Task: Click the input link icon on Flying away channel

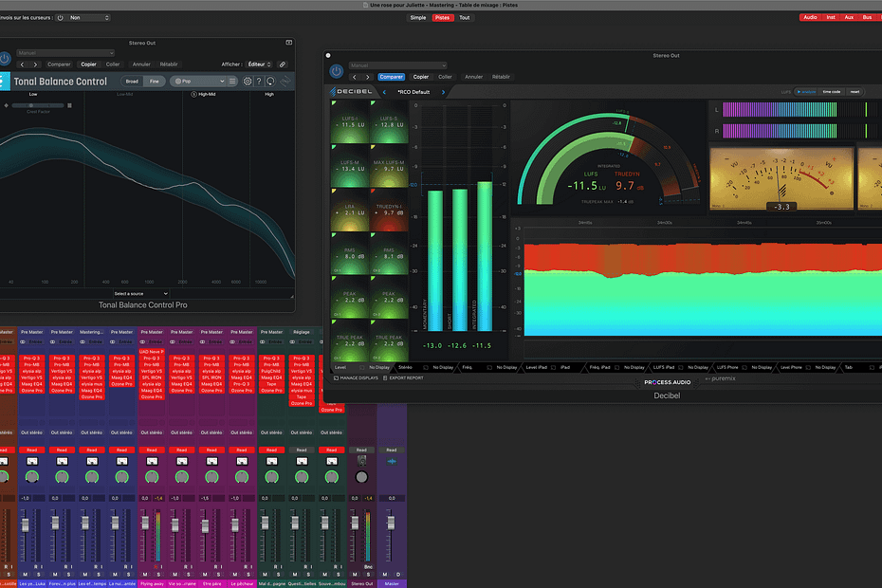Action: pyautogui.click(x=143, y=342)
